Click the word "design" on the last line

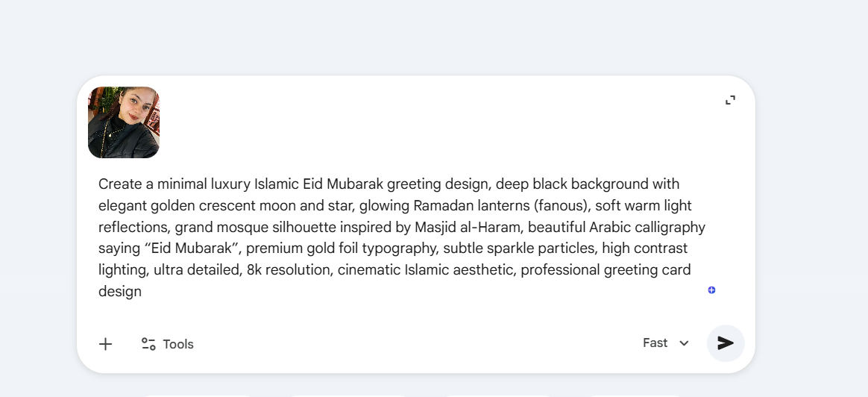point(120,292)
